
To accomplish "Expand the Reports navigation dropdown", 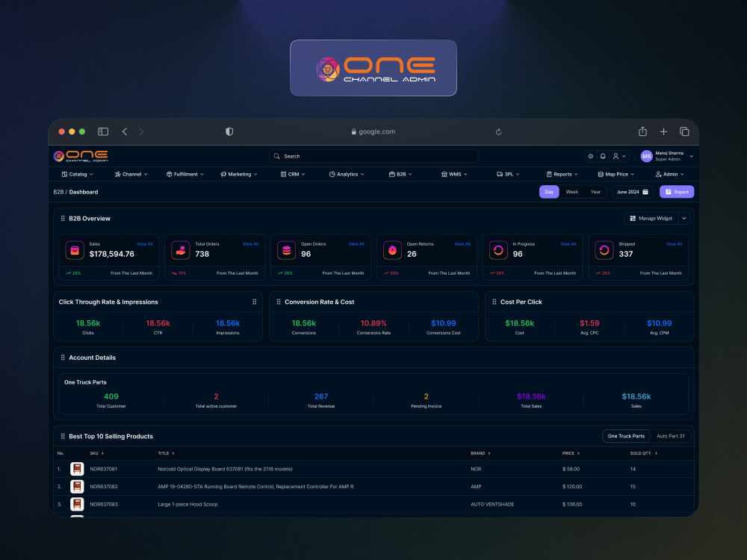I will [562, 174].
